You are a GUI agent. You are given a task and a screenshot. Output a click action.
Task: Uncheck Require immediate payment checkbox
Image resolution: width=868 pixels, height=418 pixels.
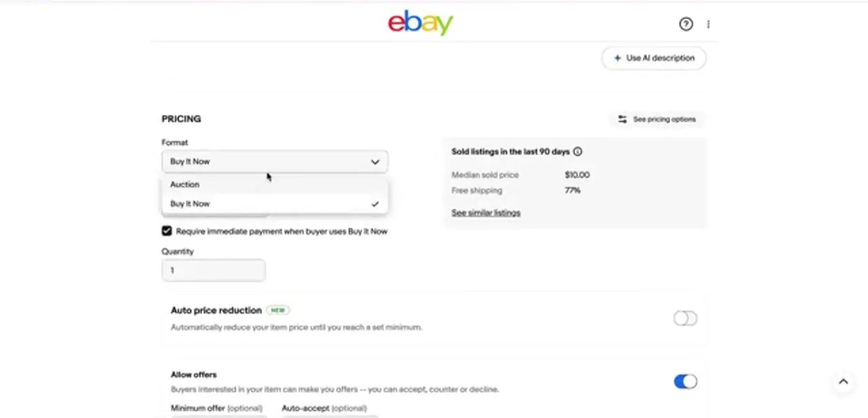[167, 231]
